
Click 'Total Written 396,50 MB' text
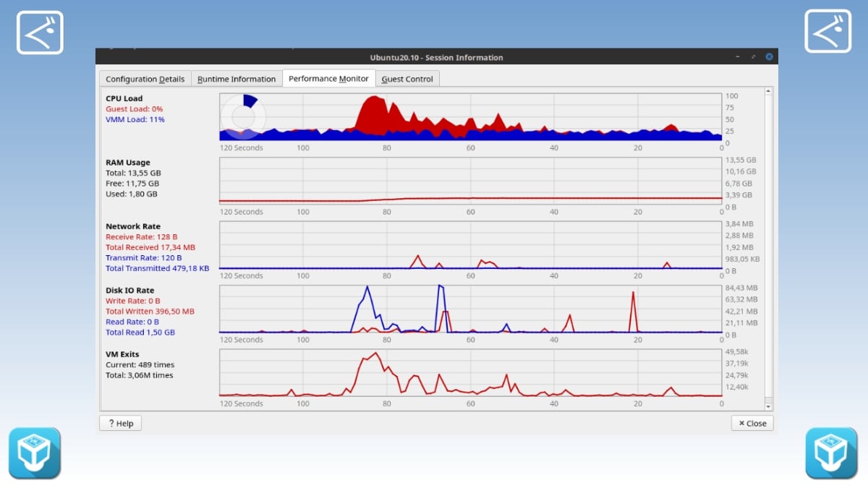tap(150, 312)
